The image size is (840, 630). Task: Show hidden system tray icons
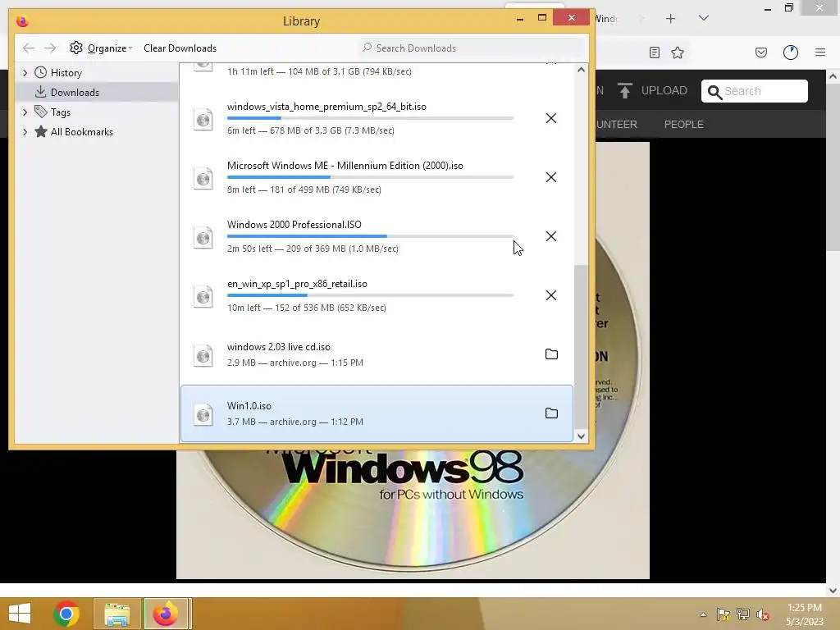[x=703, y=614]
